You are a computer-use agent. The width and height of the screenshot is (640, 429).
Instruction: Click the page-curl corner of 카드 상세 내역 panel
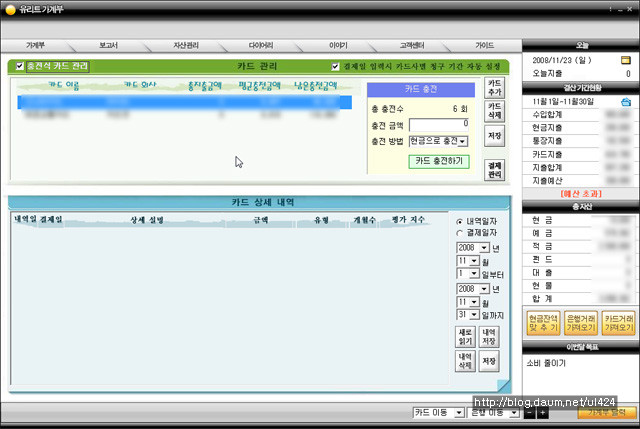pyautogui.click(x=504, y=386)
